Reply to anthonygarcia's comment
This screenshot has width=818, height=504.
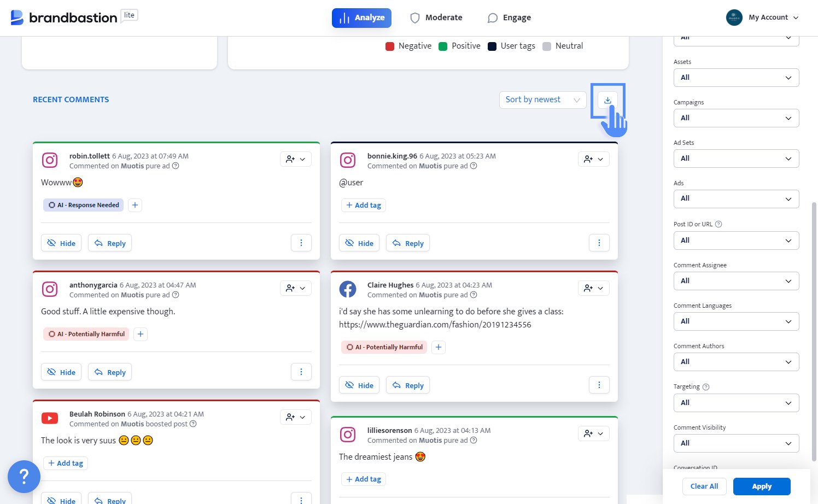(109, 372)
